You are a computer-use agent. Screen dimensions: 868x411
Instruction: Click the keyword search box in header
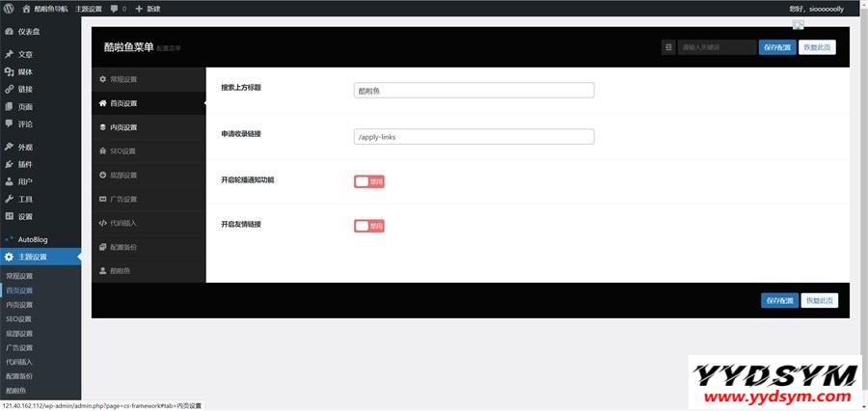coord(717,46)
